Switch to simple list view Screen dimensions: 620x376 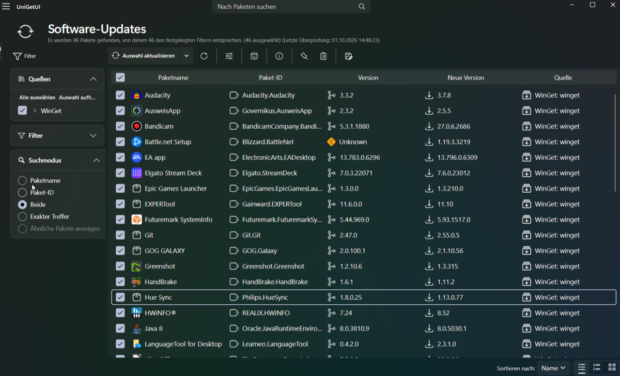(x=581, y=368)
